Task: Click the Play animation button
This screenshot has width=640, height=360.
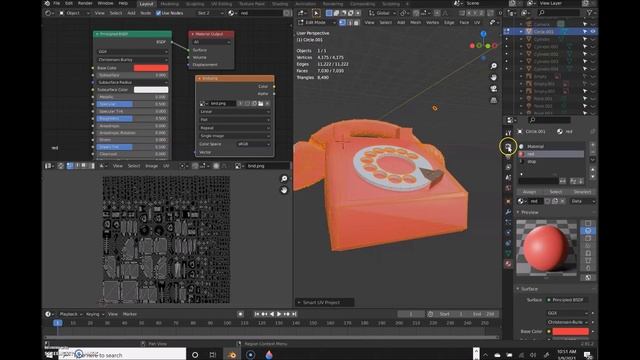Action: pyautogui.click(x=279, y=314)
